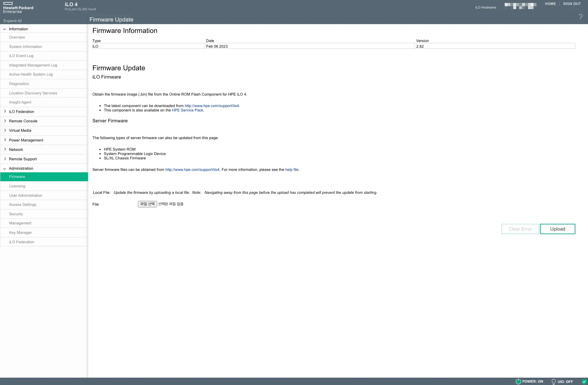Open User Administration page
This screenshot has width=588, height=385.
pos(26,196)
